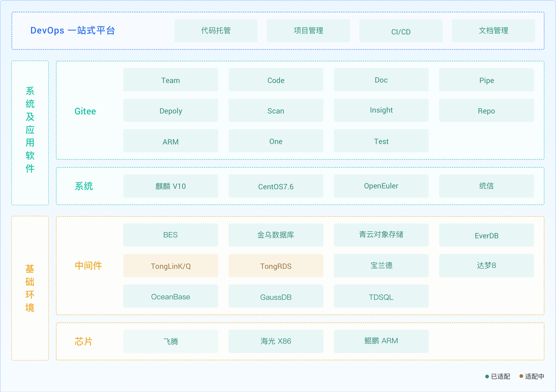
Task: Click the brown 适配中 legend dot
Action: 521,376
